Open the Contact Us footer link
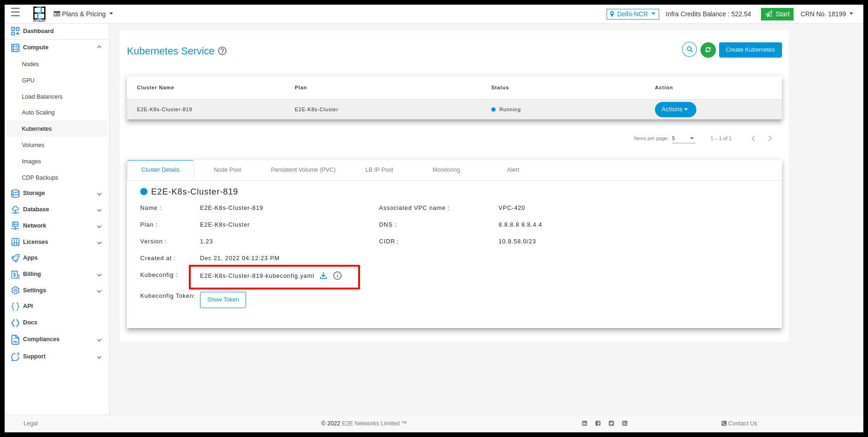Image resolution: width=868 pixels, height=437 pixels. 739,424
